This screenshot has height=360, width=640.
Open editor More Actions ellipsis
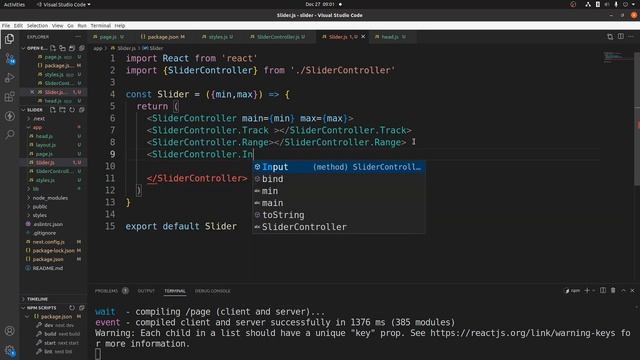pos(631,37)
